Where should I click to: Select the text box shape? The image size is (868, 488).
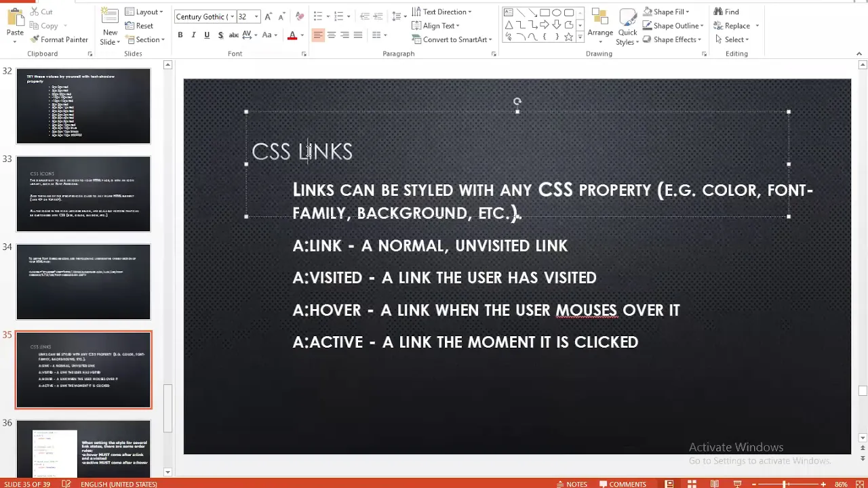pos(508,13)
